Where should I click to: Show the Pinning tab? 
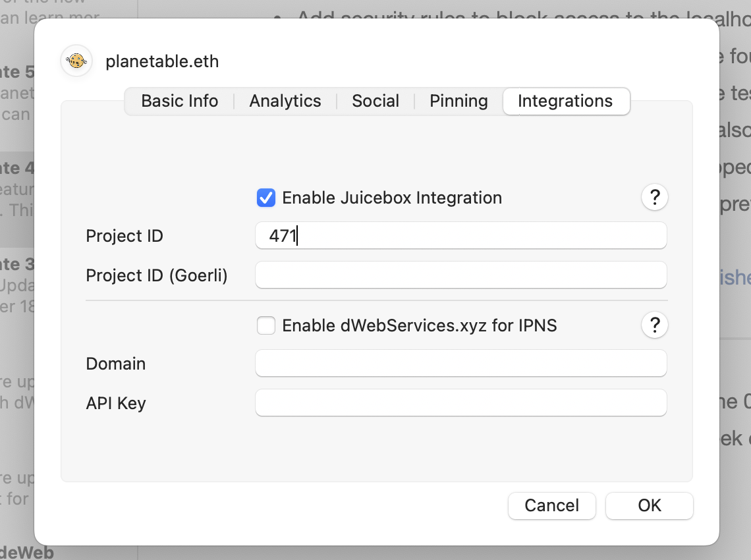click(x=459, y=101)
